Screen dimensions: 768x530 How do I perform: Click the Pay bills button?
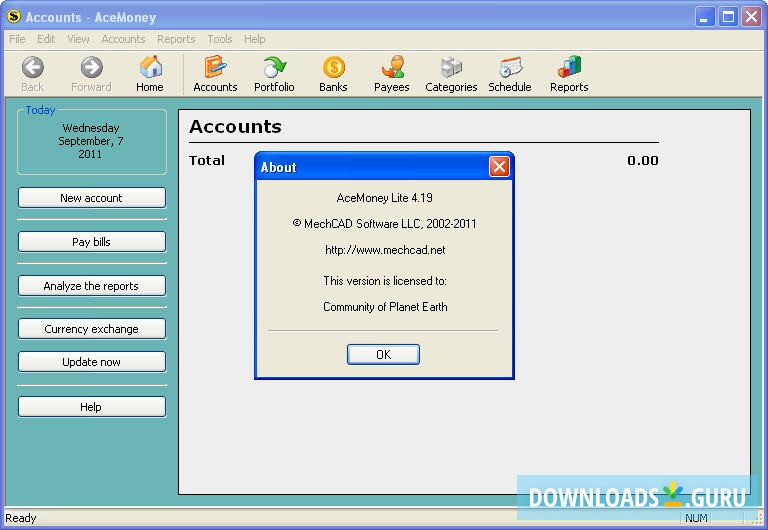point(92,242)
